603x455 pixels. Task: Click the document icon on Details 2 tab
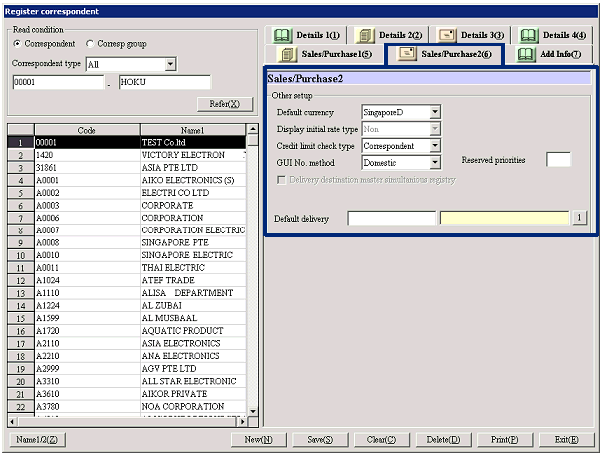(x=365, y=35)
